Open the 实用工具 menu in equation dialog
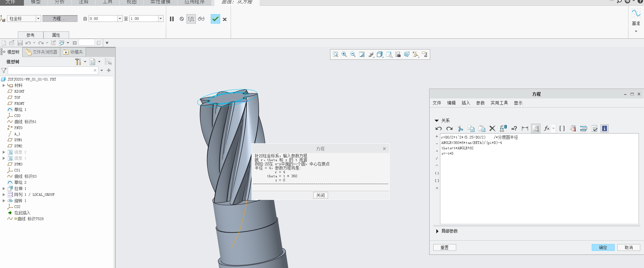The height and width of the screenshot is (268, 644). coord(499,103)
